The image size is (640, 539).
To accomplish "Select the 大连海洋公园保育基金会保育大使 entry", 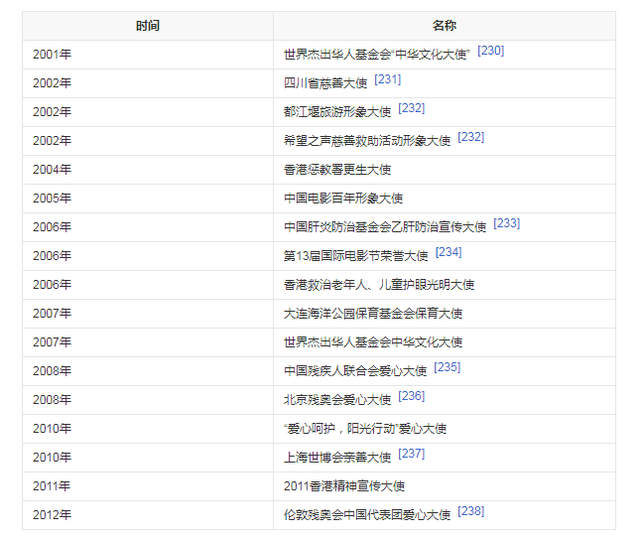I will click(373, 313).
